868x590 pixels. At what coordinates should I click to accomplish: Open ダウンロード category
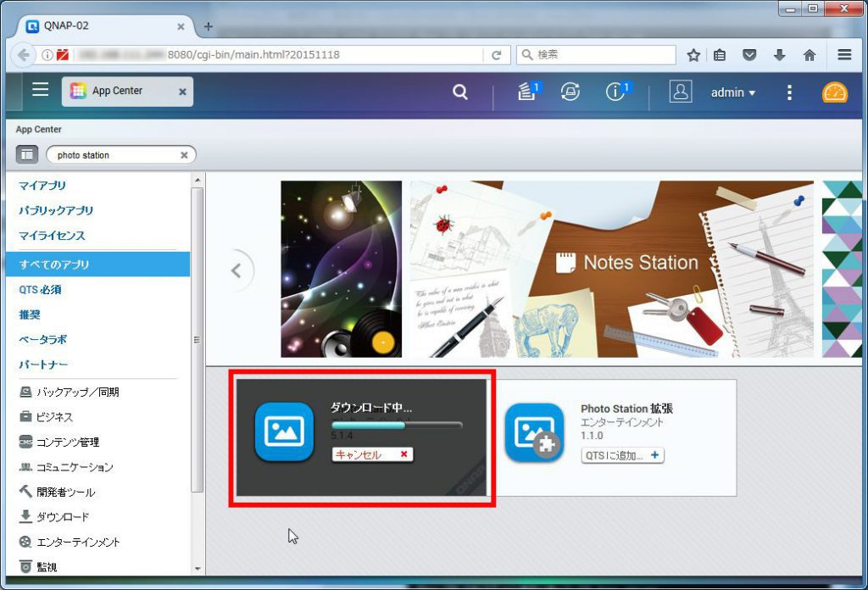pos(54,516)
